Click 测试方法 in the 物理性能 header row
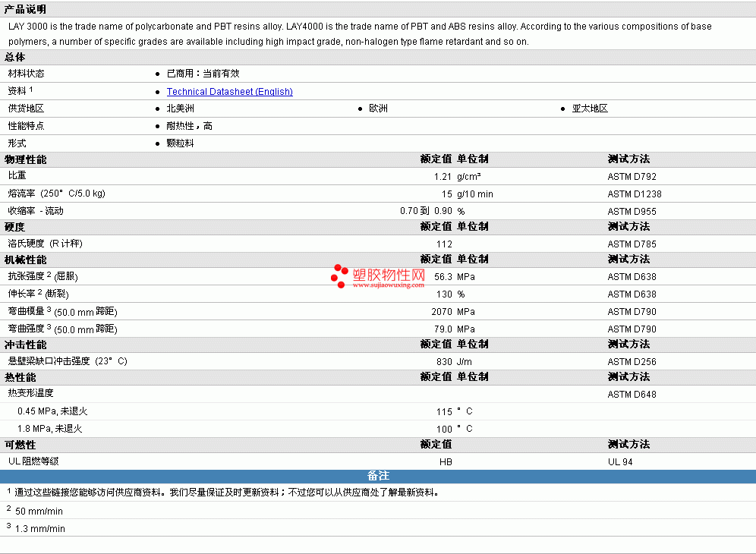 pos(628,159)
